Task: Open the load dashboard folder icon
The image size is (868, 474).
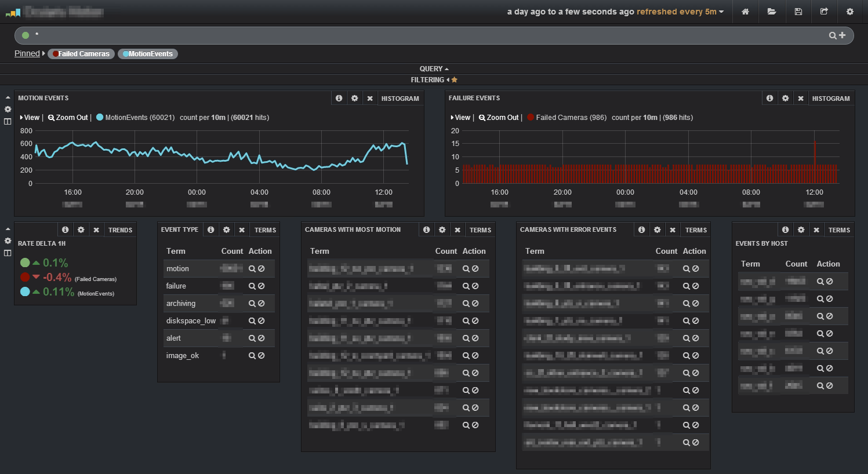Action: tap(772, 12)
